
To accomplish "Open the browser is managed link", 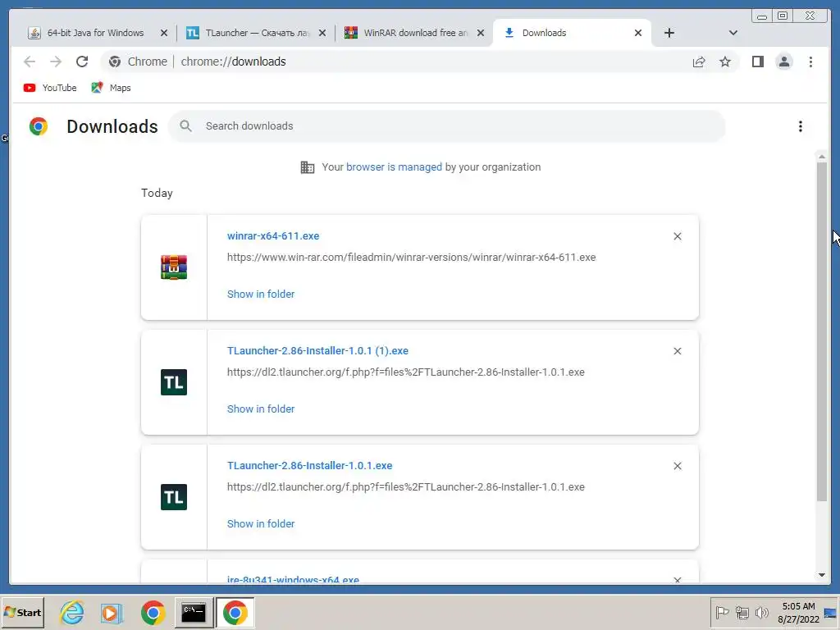I will 394,167.
